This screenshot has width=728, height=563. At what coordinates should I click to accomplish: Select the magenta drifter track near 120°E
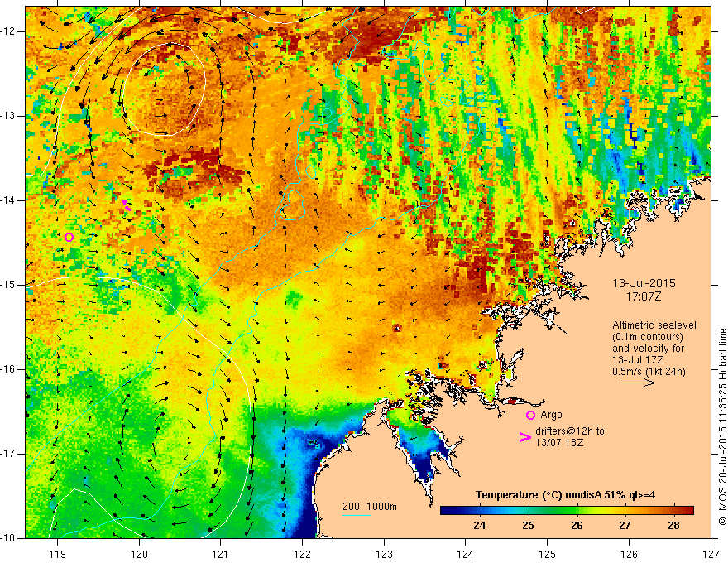tap(126, 206)
